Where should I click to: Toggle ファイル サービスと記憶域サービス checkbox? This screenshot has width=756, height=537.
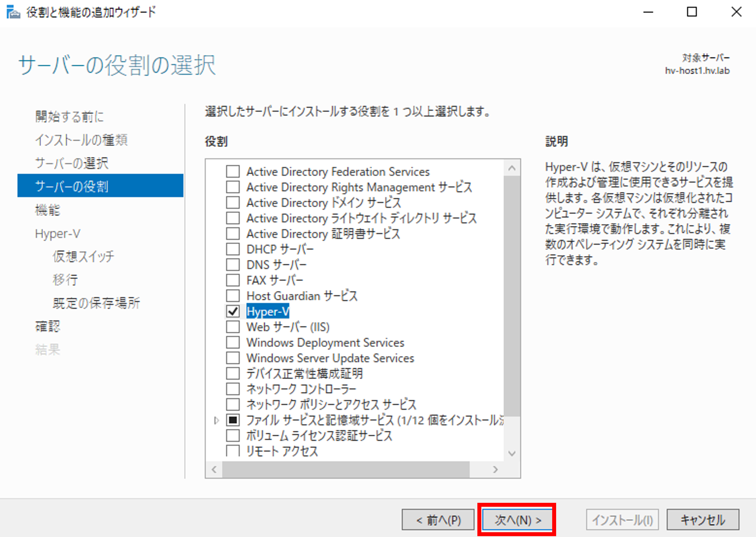[233, 420]
